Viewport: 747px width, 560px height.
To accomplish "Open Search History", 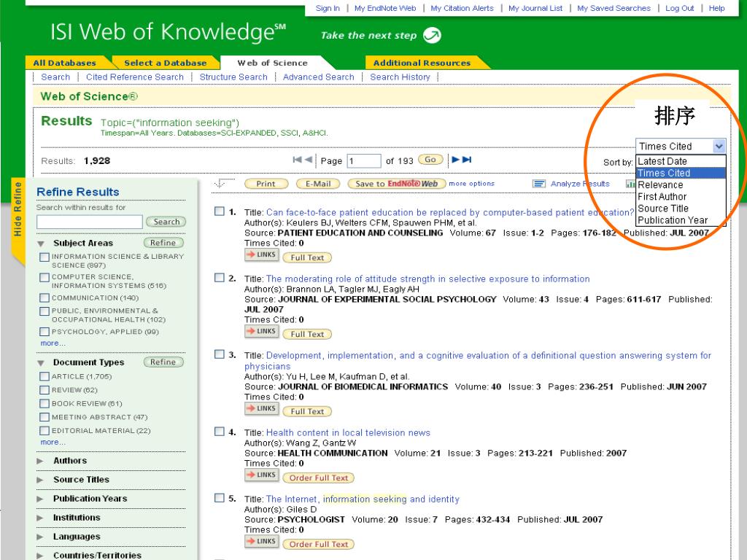I will (400, 77).
